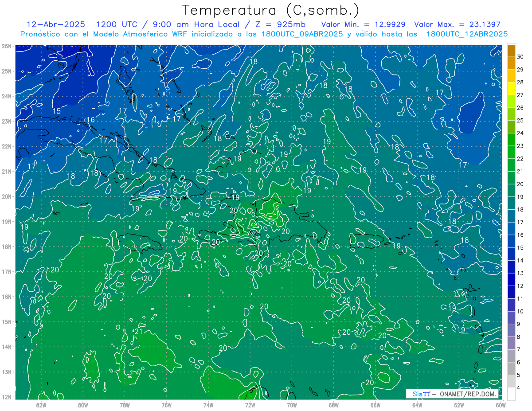Click the 13N latitude axis label
Image resolution: width=532 pixels, height=411 pixels.
[7, 372]
